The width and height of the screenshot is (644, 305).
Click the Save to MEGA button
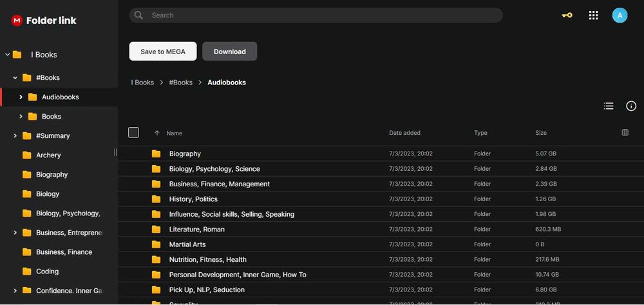click(163, 52)
